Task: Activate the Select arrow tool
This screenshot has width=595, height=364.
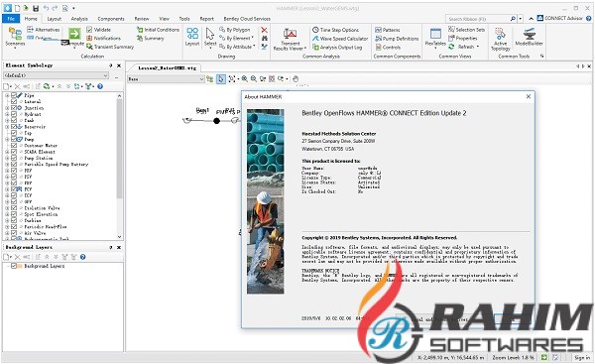Action: [x=210, y=37]
